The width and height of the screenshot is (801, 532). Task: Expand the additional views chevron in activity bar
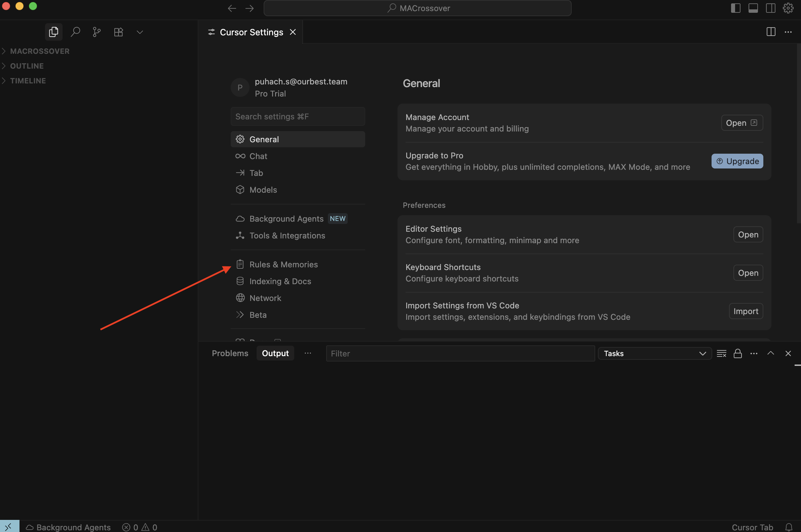click(140, 32)
